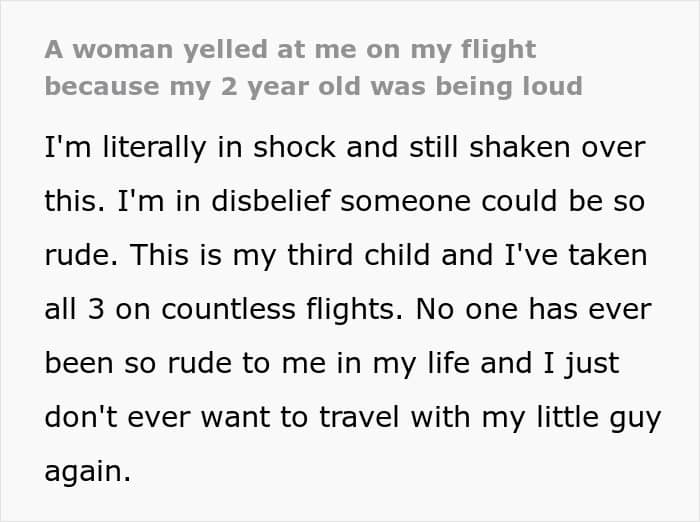
Task: Click on the word "countless"
Action: coord(228,309)
